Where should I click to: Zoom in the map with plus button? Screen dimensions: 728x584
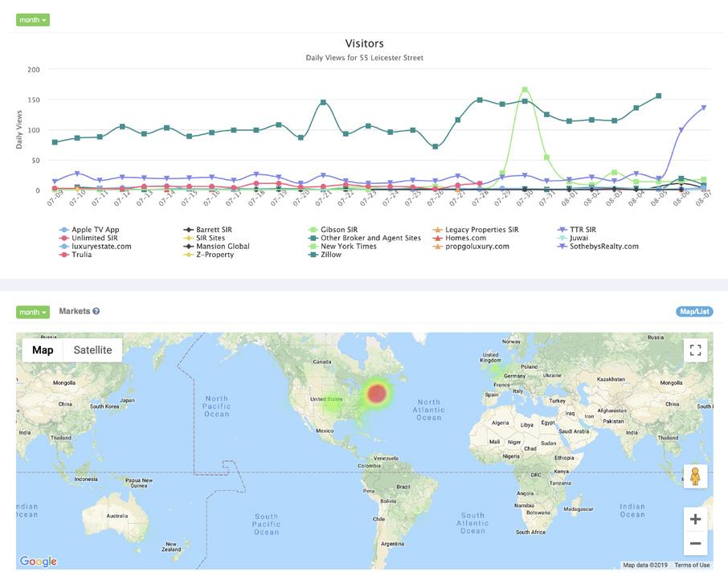coord(695,519)
